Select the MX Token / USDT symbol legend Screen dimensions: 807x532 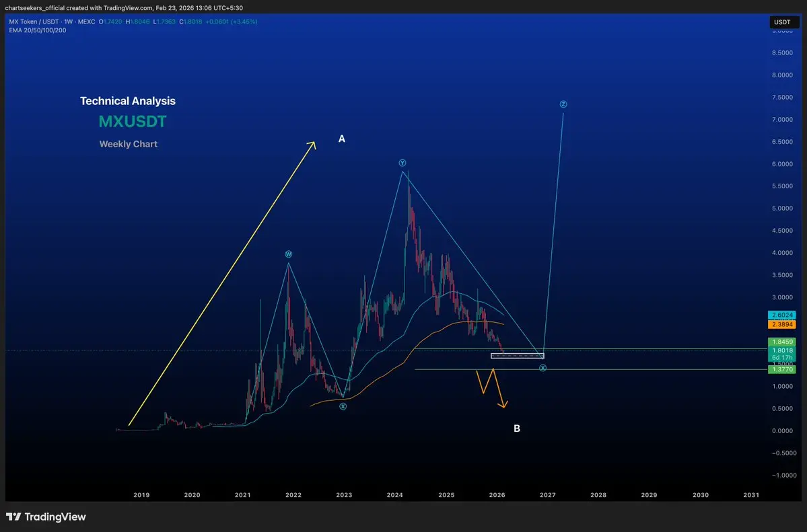coord(52,22)
